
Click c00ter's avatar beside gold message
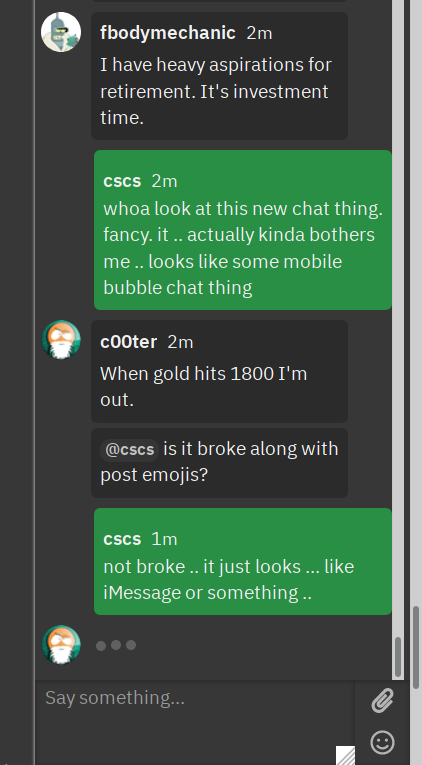point(61,340)
